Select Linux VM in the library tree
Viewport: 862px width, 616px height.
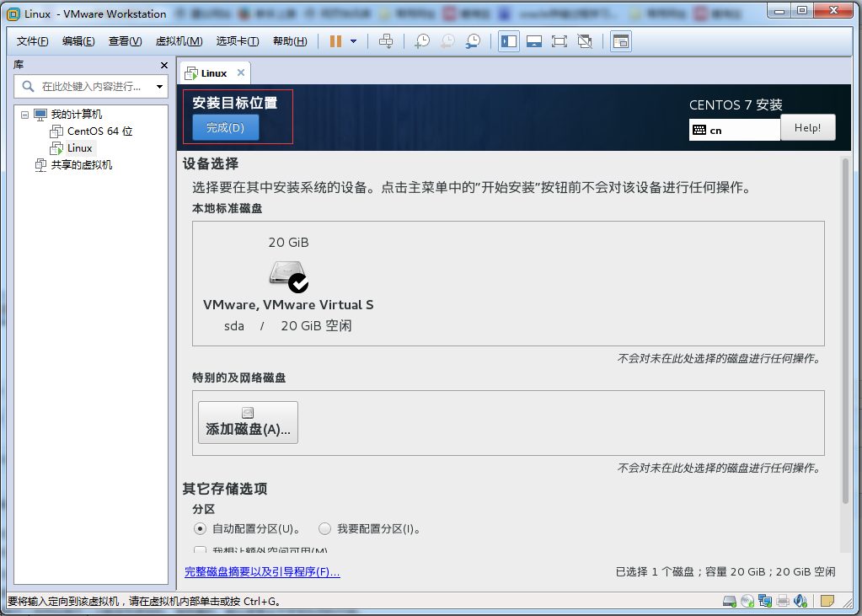80,148
